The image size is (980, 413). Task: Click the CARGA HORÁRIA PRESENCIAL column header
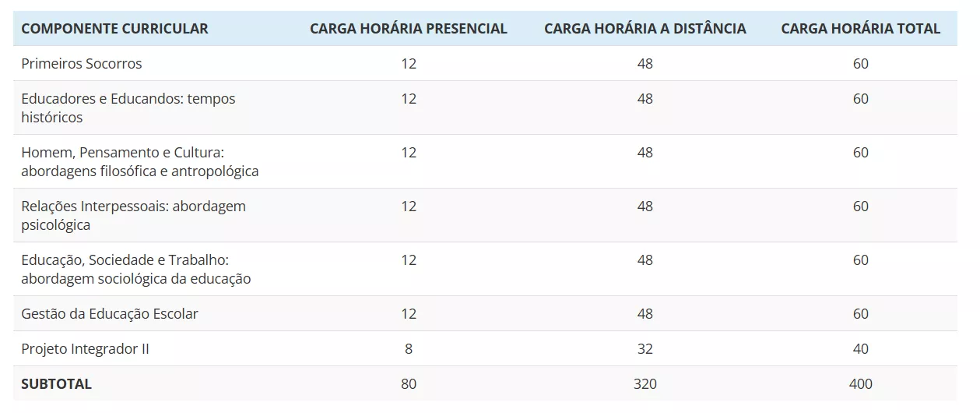pyautogui.click(x=408, y=29)
